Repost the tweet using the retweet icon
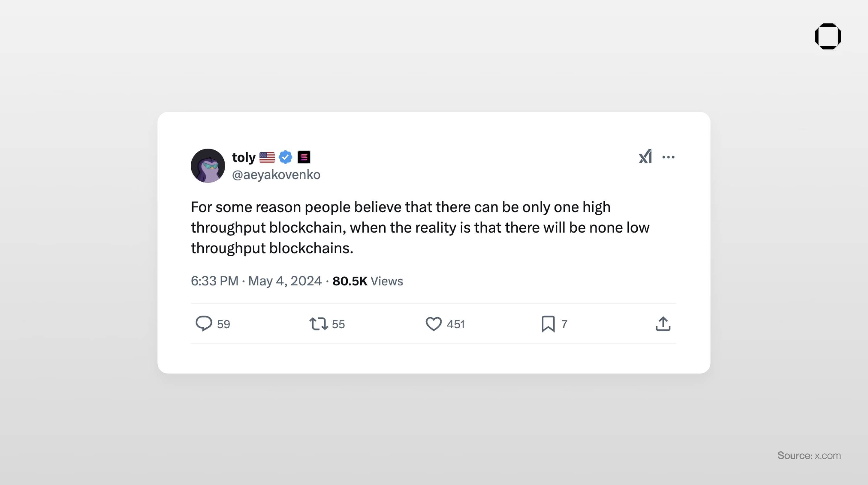The image size is (868, 485). [318, 324]
